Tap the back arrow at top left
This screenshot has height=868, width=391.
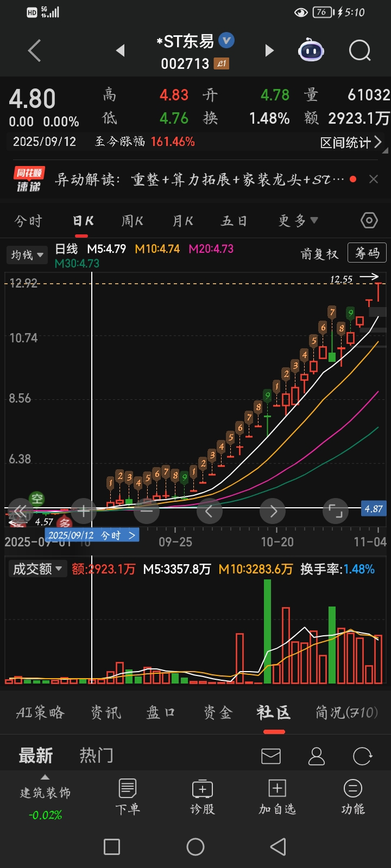[x=35, y=52]
